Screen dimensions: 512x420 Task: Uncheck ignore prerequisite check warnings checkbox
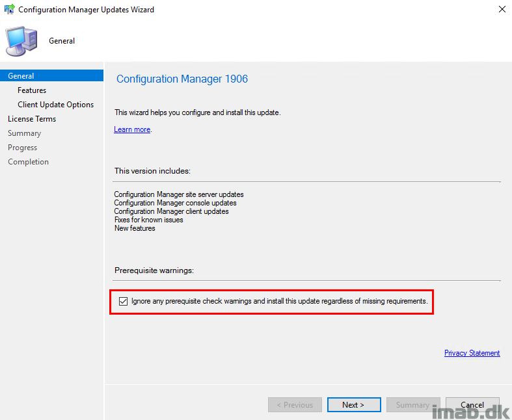pyautogui.click(x=123, y=301)
